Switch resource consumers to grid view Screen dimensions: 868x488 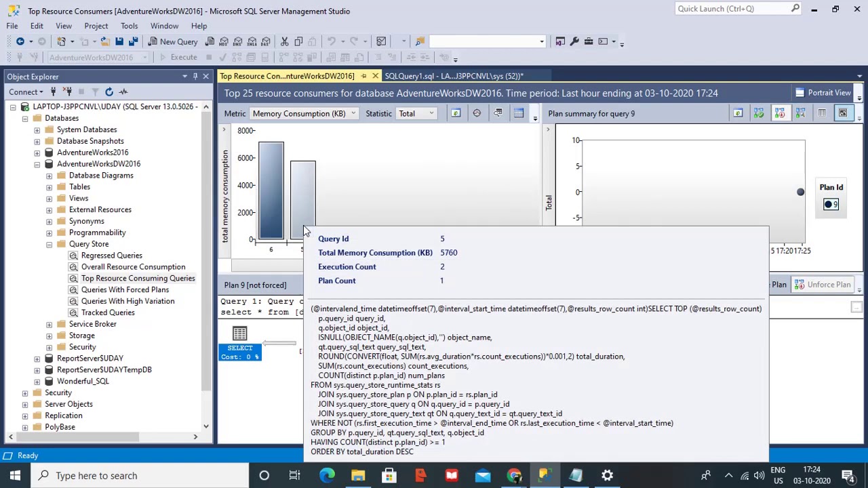(x=519, y=113)
